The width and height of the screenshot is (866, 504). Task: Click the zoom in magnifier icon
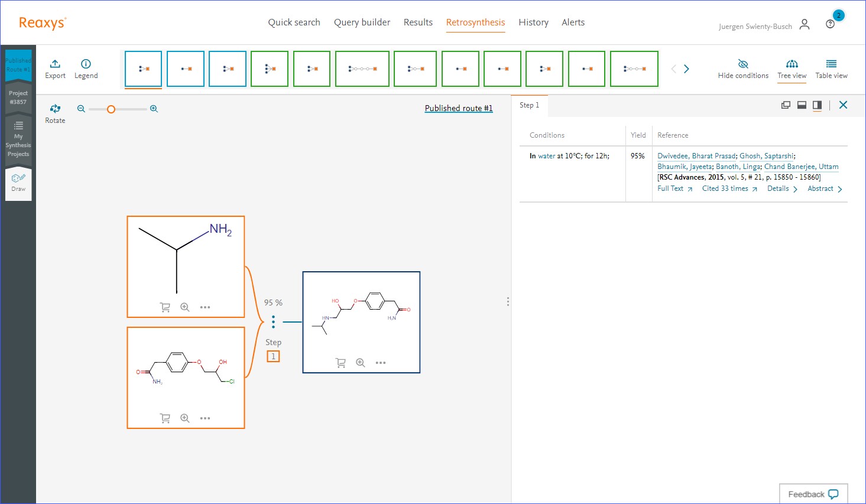(154, 109)
